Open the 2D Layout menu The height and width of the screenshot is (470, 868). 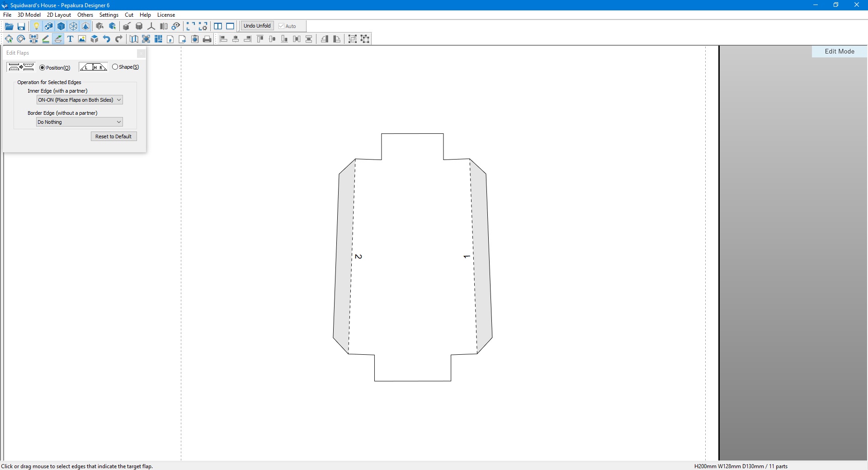(x=59, y=15)
